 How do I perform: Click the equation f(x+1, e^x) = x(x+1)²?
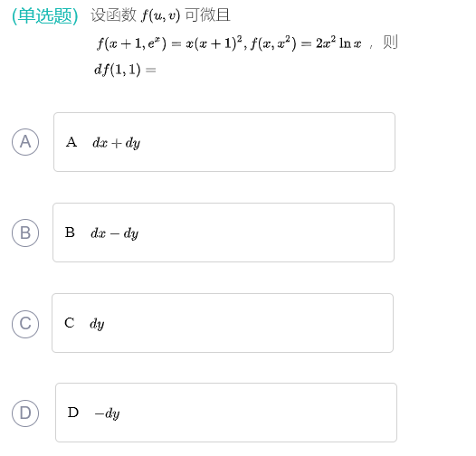point(169,43)
